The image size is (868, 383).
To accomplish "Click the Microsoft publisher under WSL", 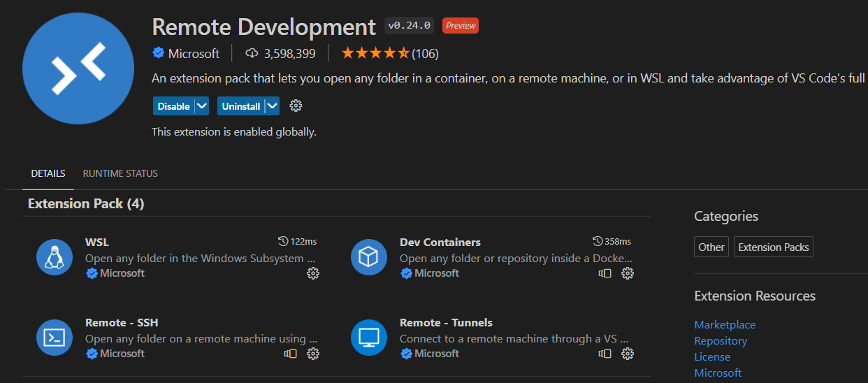I will click(122, 273).
